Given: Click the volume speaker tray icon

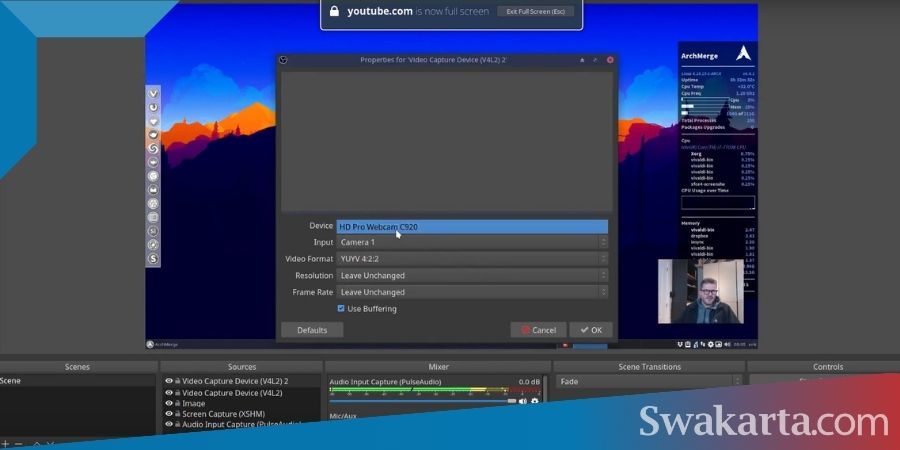Looking at the screenshot, I should pos(728,344).
